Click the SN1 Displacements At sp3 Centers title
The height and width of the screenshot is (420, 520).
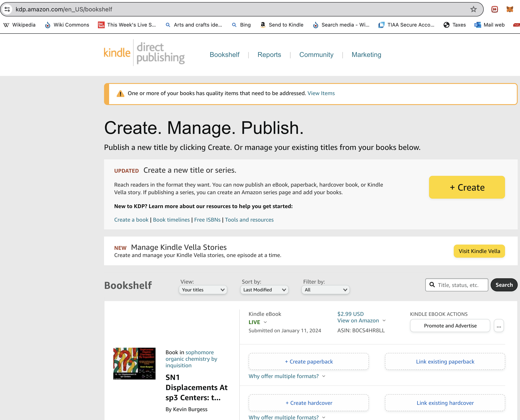coord(196,388)
